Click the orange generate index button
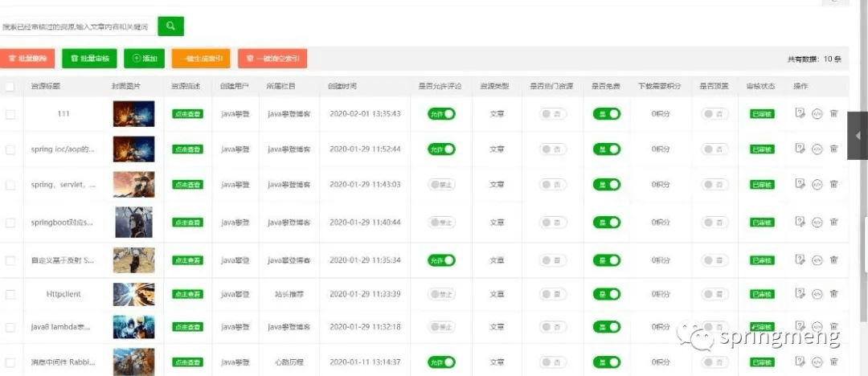868x376 pixels. point(201,58)
